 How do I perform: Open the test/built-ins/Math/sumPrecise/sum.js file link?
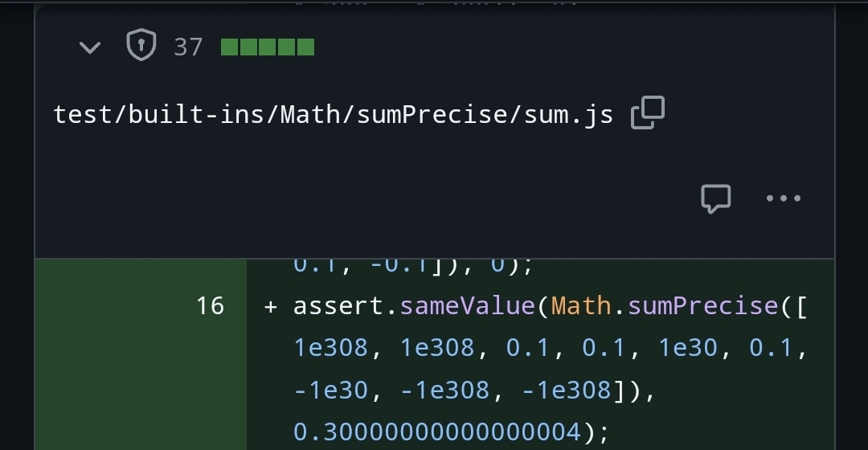point(333,115)
